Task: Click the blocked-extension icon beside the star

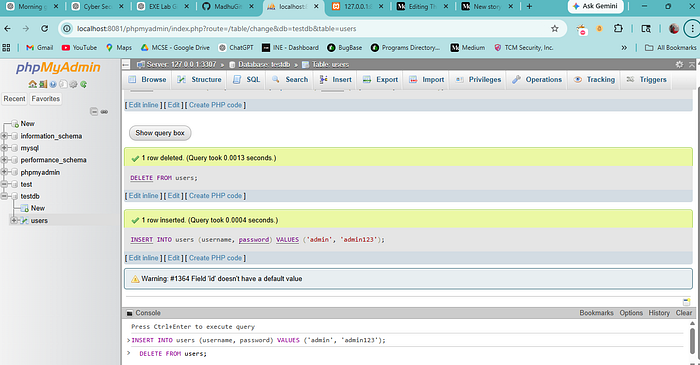Action: point(581,29)
